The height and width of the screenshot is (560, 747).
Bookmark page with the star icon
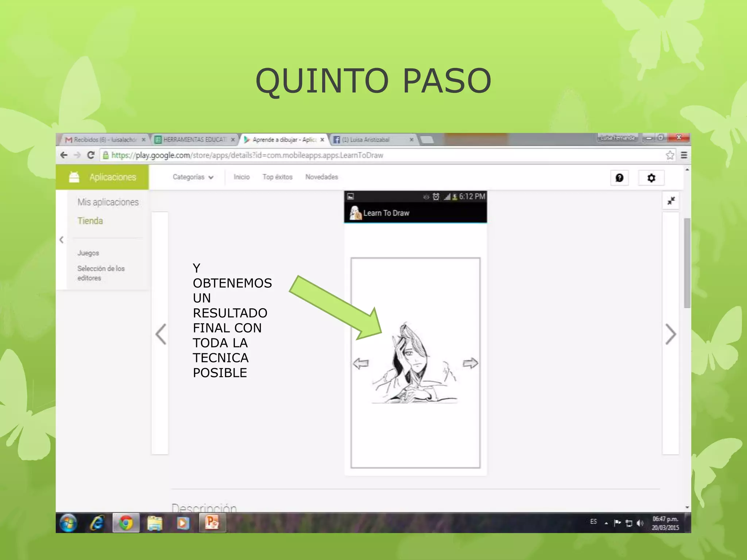pyautogui.click(x=670, y=155)
